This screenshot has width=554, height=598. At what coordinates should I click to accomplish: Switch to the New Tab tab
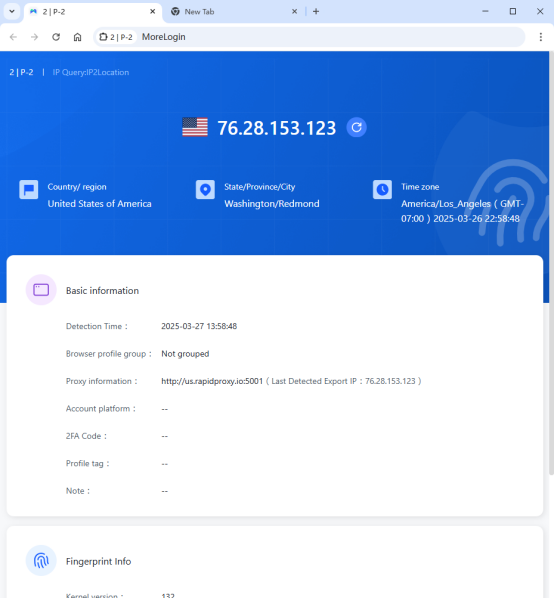[233, 11]
